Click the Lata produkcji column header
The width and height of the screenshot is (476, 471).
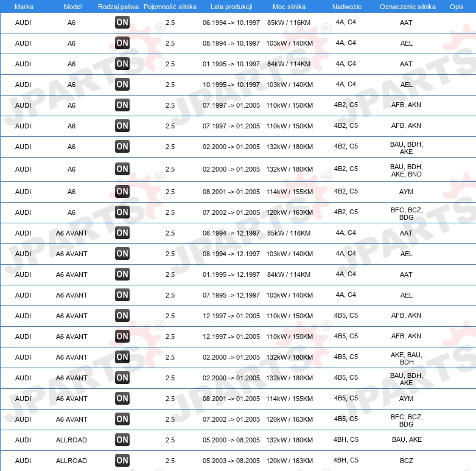231,7
